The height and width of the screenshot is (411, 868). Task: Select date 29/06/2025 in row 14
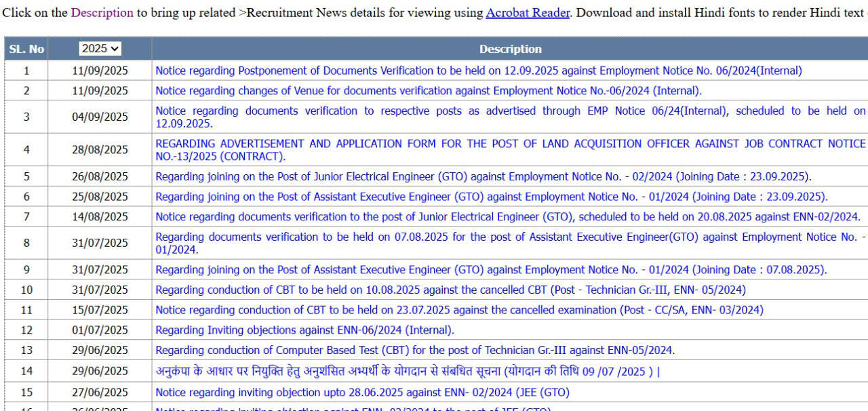(x=100, y=372)
